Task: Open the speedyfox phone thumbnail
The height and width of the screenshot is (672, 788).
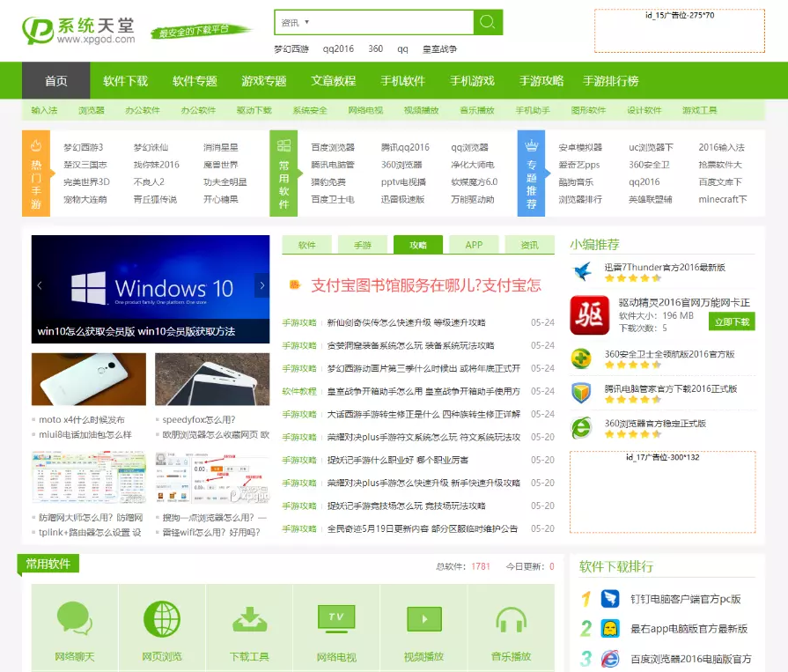Action: coord(212,379)
